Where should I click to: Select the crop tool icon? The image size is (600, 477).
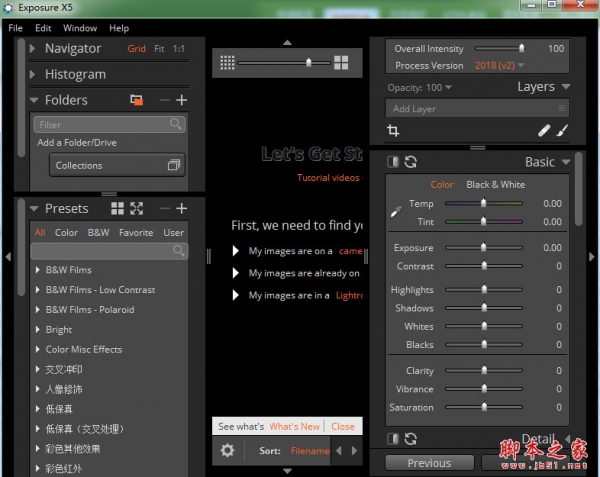[x=393, y=130]
